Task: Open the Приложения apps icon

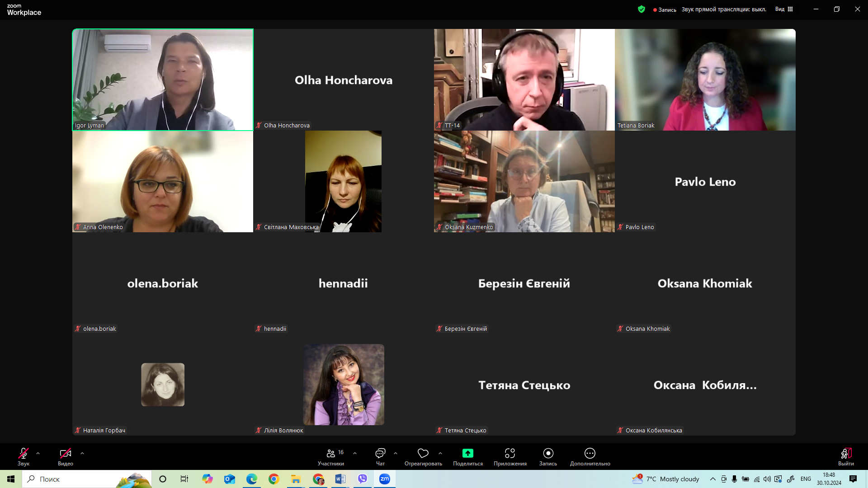Action: [510, 456]
